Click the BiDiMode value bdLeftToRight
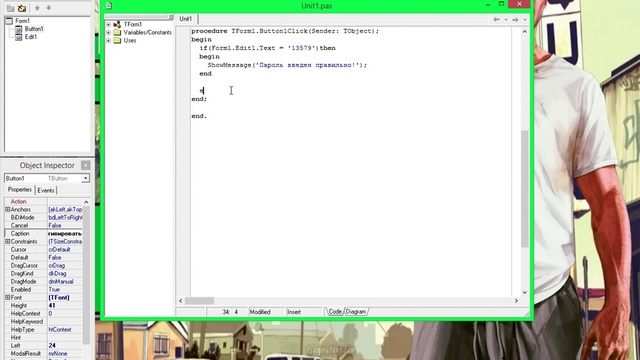Image resolution: width=640 pixels, height=360 pixels. pos(65,218)
